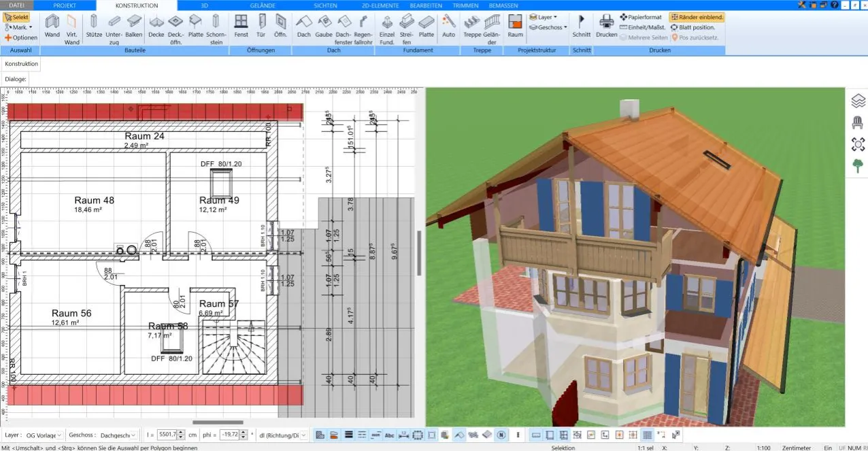Toggle the circled N icon in bottom toolbar
This screenshot has width=868, height=451.
[x=501, y=435]
